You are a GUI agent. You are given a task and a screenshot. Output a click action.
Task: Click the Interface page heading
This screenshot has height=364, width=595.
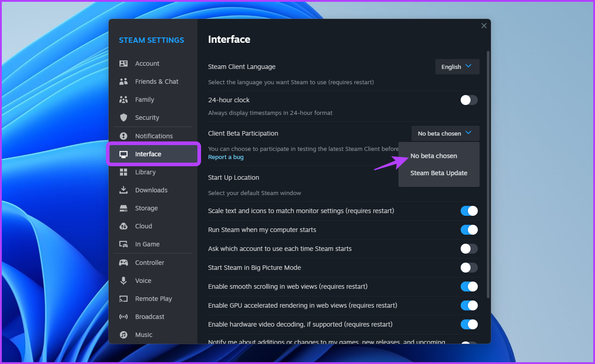pos(229,39)
